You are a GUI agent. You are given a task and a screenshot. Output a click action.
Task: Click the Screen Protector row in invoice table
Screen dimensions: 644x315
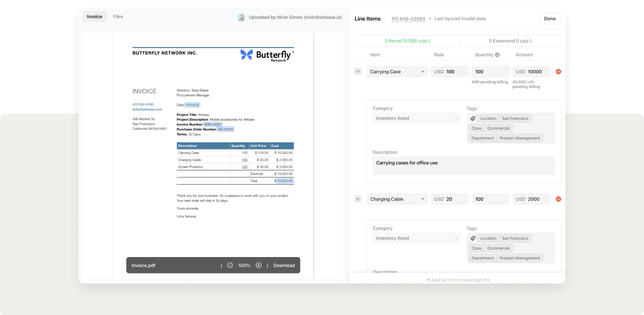coord(235,167)
